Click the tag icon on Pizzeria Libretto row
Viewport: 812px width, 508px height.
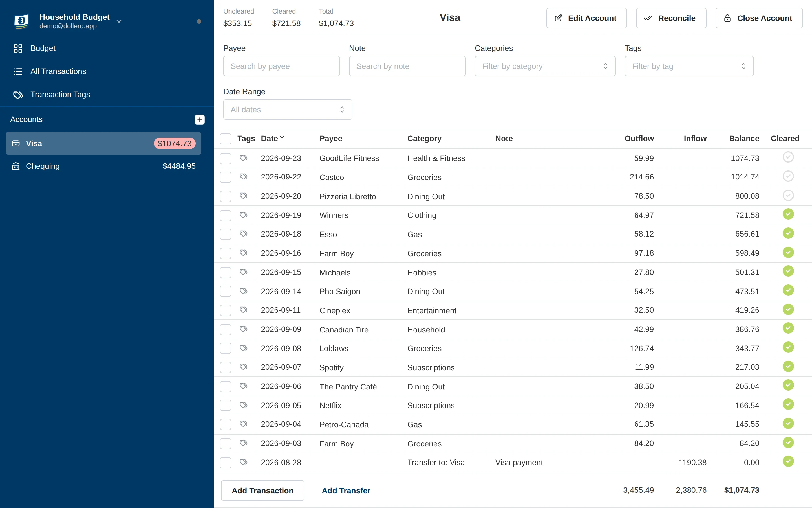(244, 196)
